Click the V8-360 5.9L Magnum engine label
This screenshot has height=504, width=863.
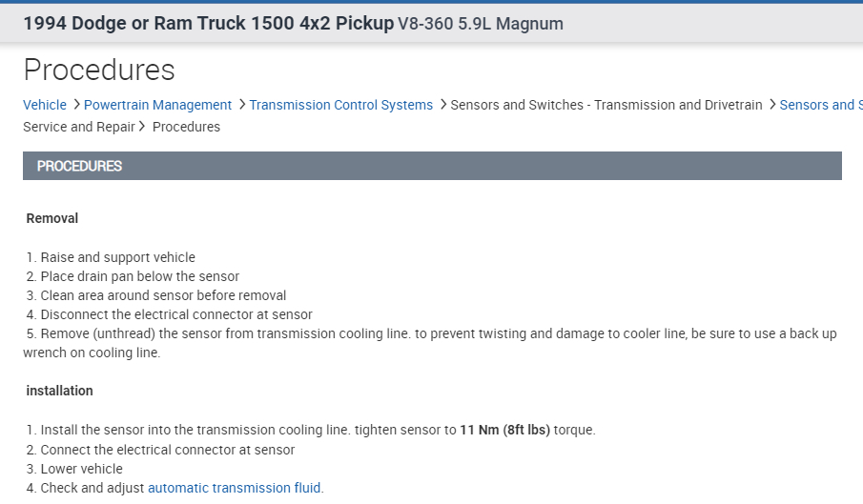pyautogui.click(x=481, y=24)
